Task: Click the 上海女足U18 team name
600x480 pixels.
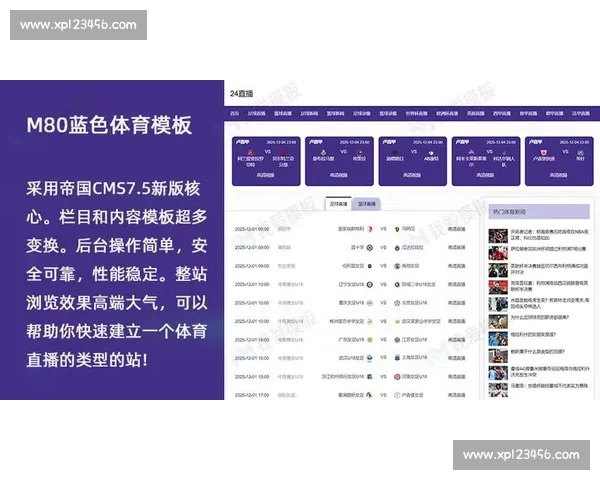Action: (x=414, y=358)
